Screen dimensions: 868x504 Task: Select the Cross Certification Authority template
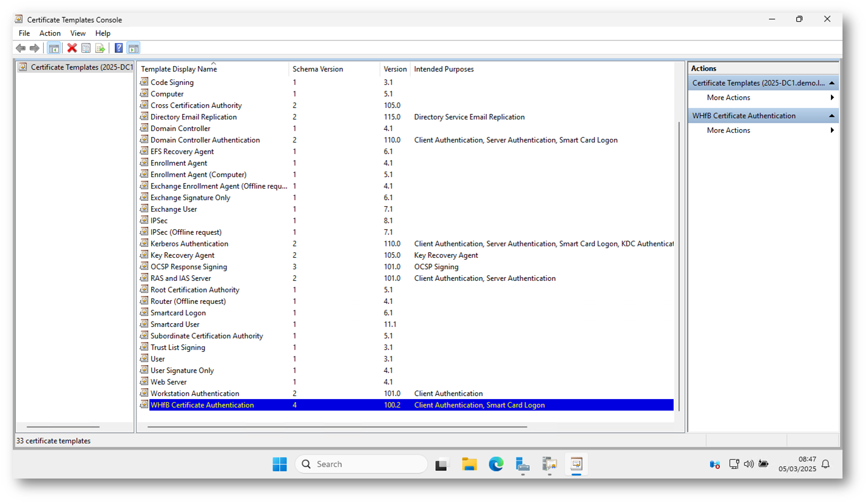coord(196,105)
